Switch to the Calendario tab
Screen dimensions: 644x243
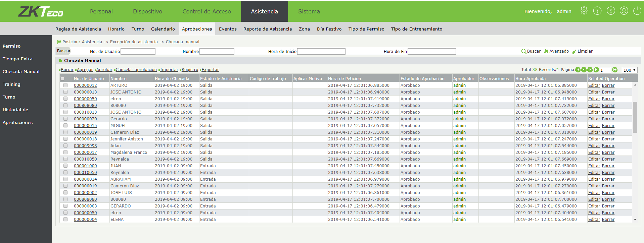coord(163,29)
